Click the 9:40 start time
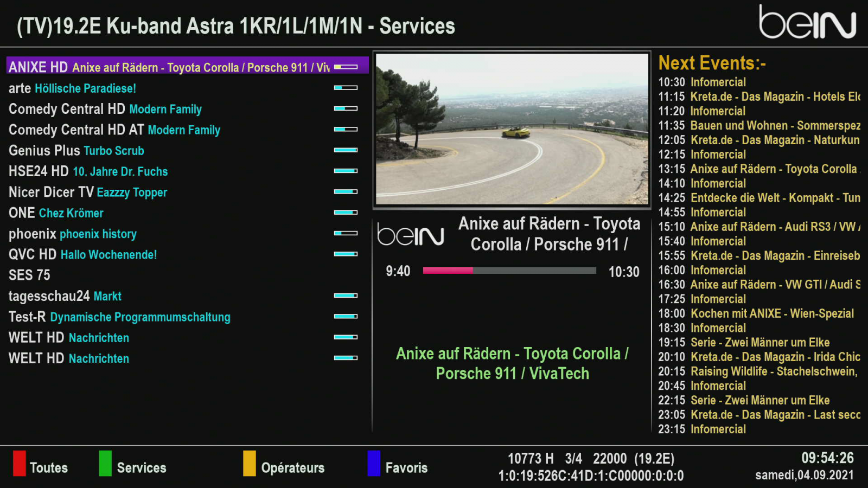The image size is (868, 488). point(398,271)
